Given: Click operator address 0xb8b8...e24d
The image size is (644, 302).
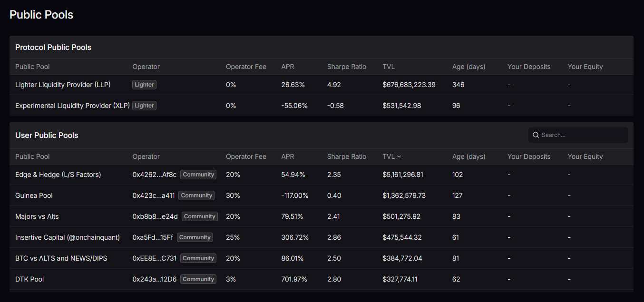Looking at the screenshot, I should point(155,216).
